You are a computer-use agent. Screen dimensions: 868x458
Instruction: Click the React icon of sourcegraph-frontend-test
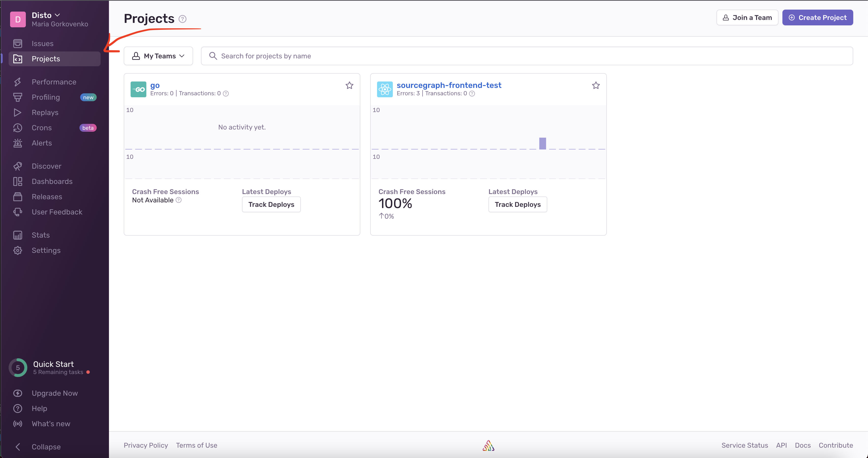click(384, 89)
